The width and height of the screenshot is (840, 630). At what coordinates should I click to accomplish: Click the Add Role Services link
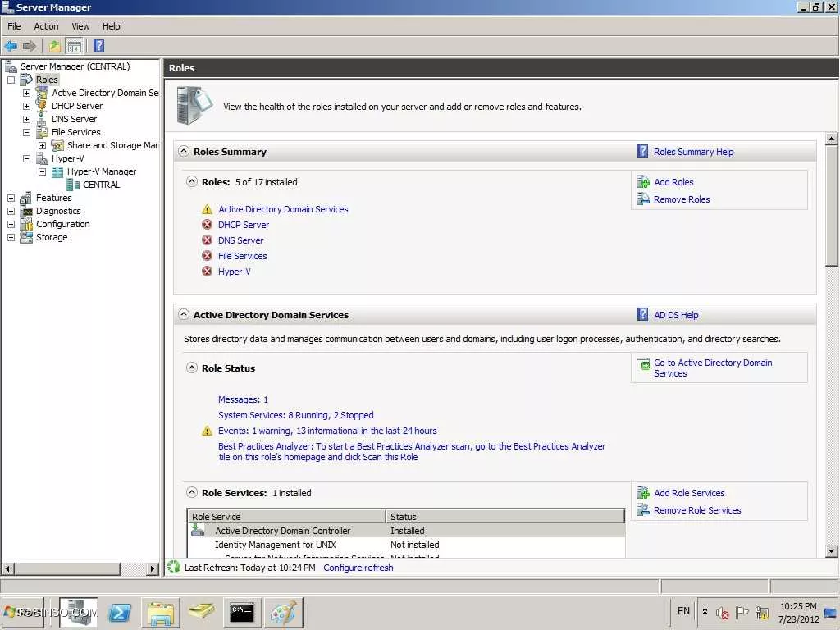pos(689,493)
